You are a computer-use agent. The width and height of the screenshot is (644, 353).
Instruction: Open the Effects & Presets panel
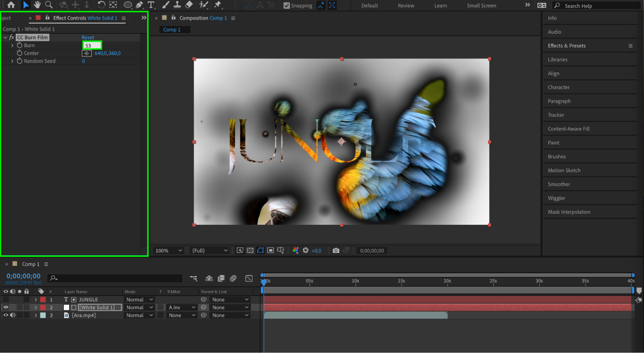[566, 46]
